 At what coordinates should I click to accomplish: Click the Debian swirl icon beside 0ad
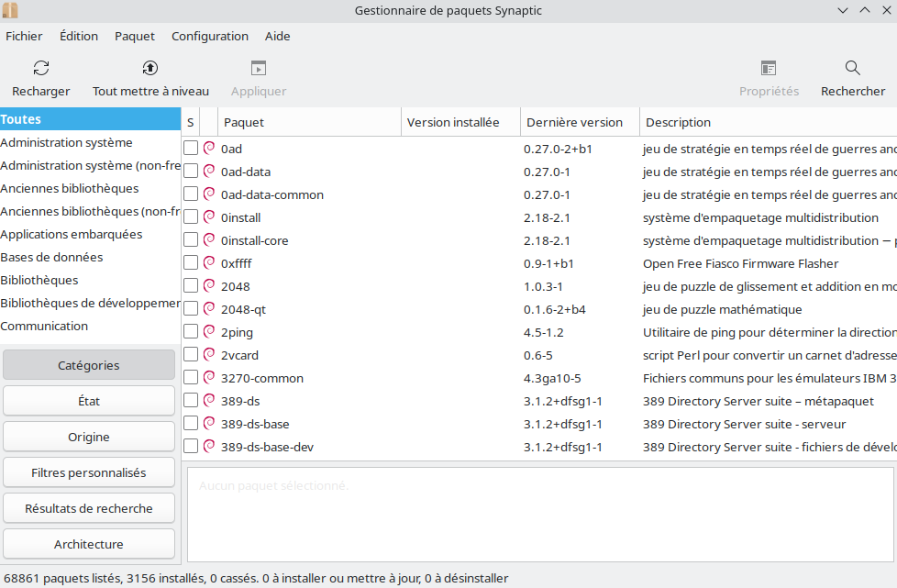[x=209, y=148]
